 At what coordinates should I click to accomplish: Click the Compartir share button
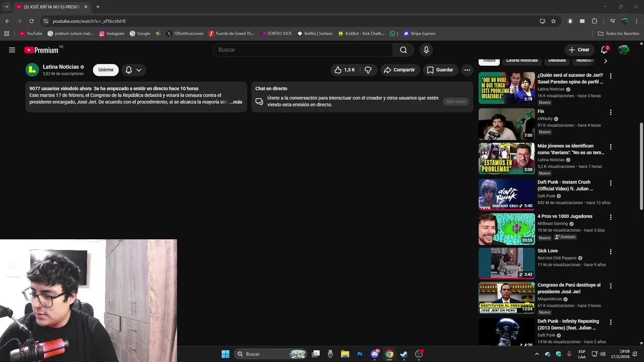click(399, 70)
